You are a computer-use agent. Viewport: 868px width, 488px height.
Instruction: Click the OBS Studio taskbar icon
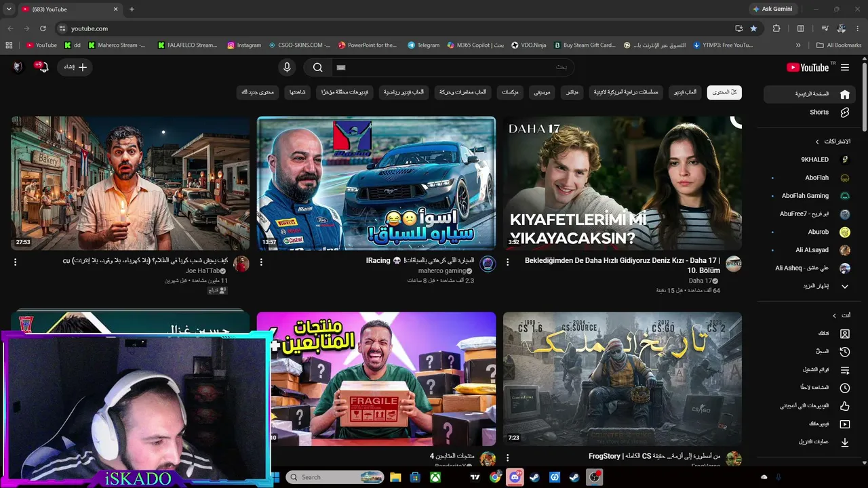tap(595, 477)
